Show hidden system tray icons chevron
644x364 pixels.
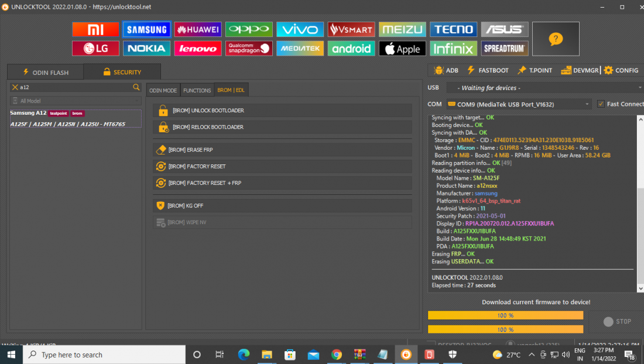pos(532,355)
